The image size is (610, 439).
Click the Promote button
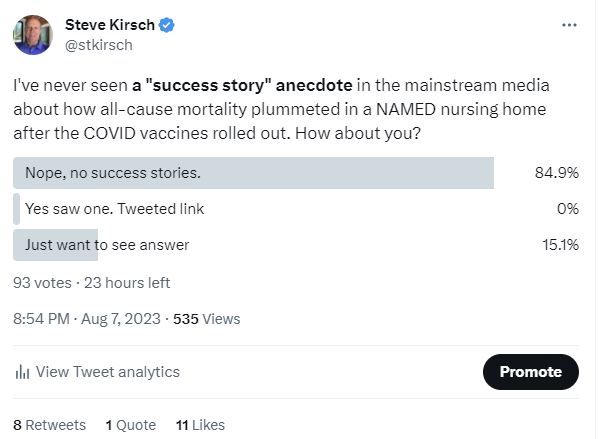530,371
